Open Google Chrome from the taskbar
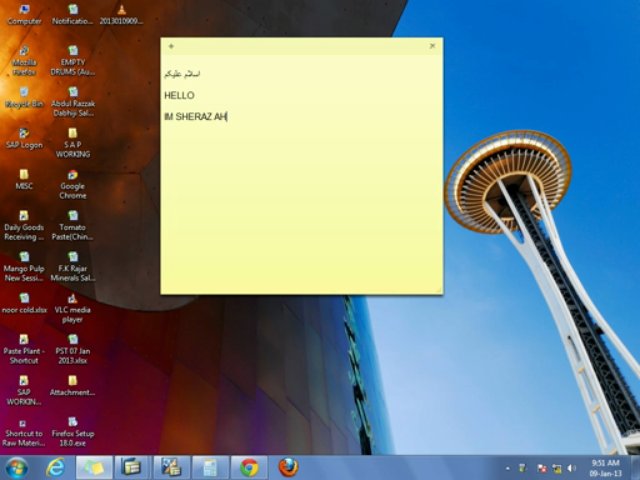Viewport: 640px width, 480px height. pos(249,468)
